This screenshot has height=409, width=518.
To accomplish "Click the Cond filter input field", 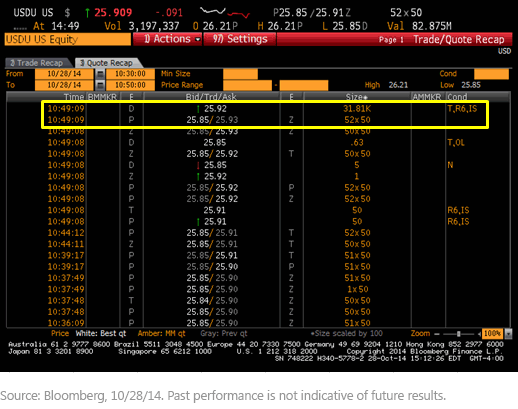I will pyautogui.click(x=491, y=74).
